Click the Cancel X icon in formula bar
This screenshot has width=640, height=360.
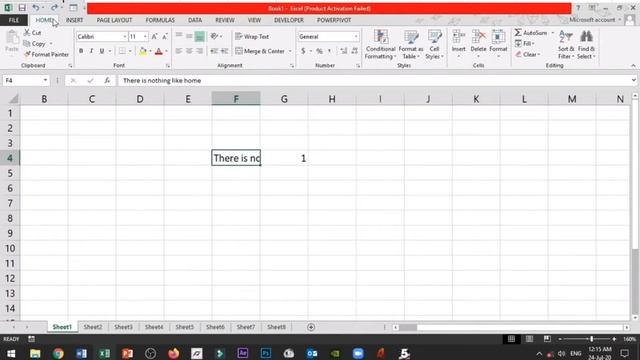73,80
